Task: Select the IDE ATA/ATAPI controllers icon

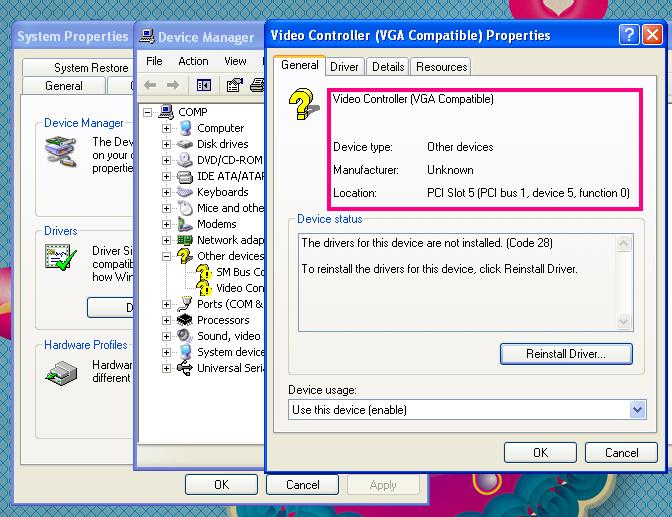Action: 185,176
